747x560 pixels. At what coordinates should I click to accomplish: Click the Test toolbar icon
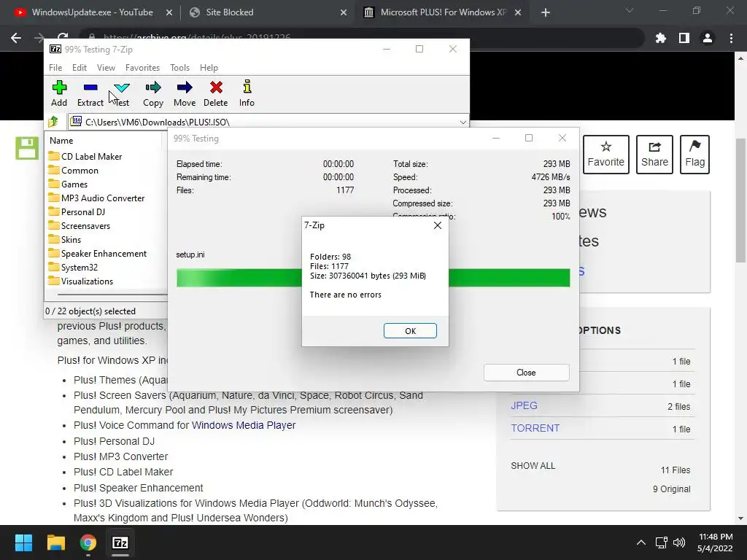coord(122,93)
